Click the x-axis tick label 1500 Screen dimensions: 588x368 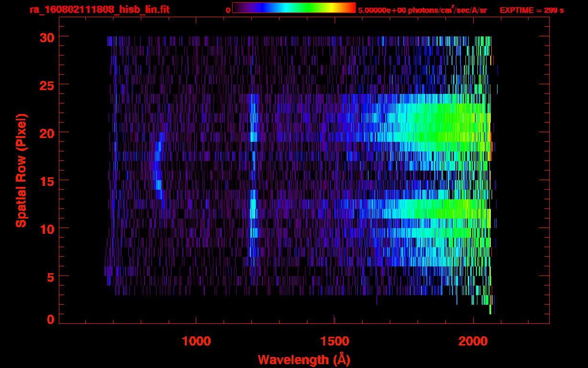(334, 341)
